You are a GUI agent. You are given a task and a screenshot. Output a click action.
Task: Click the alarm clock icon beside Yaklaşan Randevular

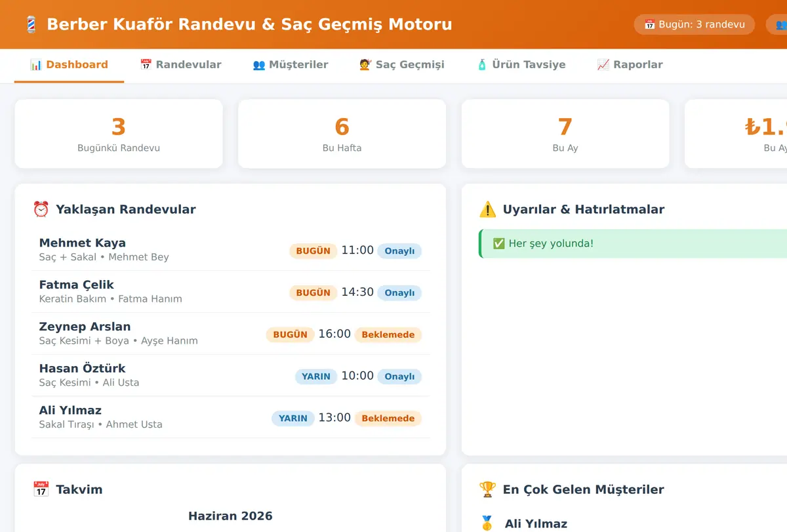point(41,209)
